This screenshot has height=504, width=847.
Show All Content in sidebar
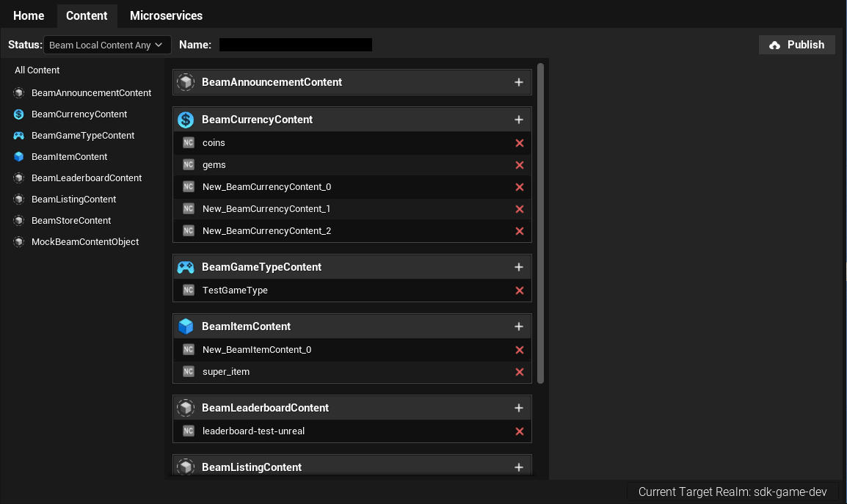coord(37,70)
